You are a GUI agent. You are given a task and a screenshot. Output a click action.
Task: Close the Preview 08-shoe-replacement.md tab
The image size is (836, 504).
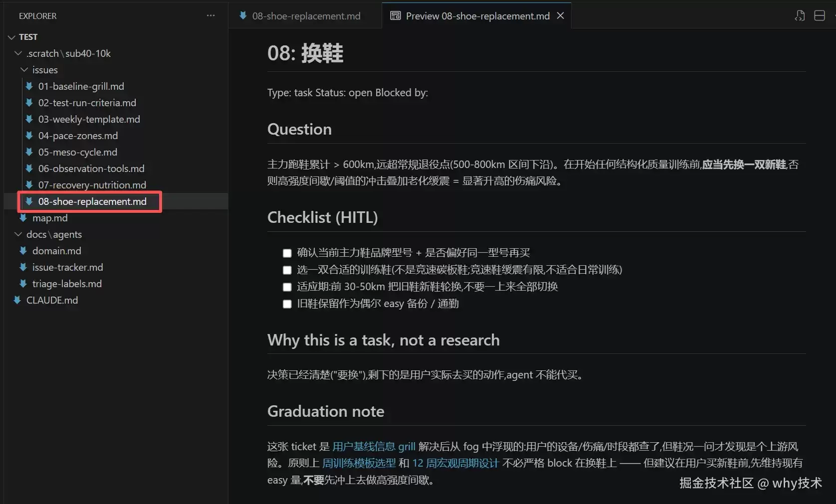561,16
